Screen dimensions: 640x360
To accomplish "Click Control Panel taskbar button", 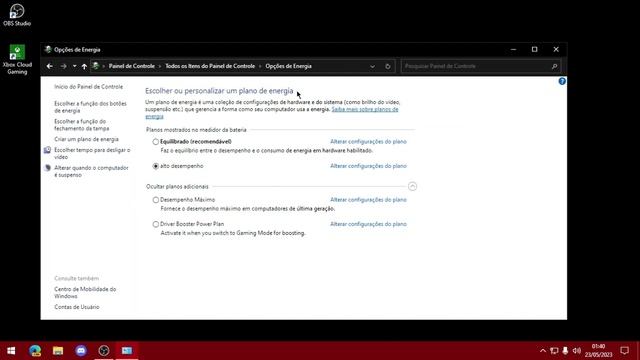I will (127, 351).
